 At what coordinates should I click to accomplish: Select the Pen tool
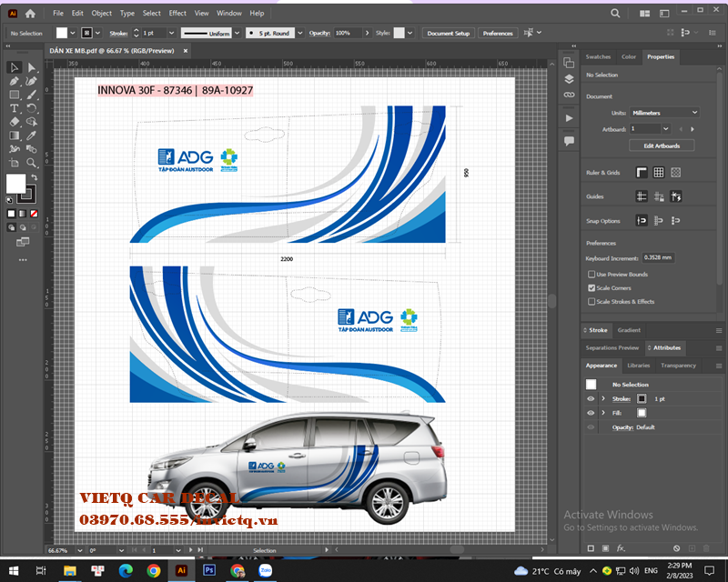(15, 81)
